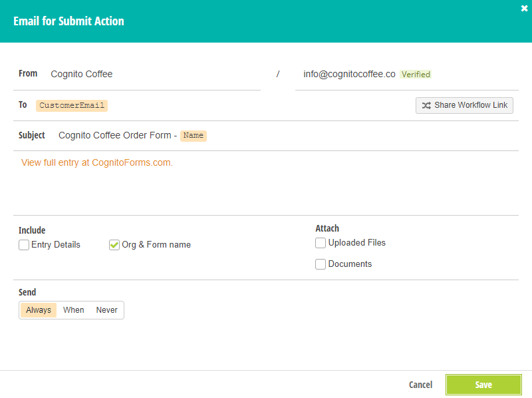Tick the Documents attachment checkbox
Image resolution: width=532 pixels, height=398 pixels.
point(321,264)
